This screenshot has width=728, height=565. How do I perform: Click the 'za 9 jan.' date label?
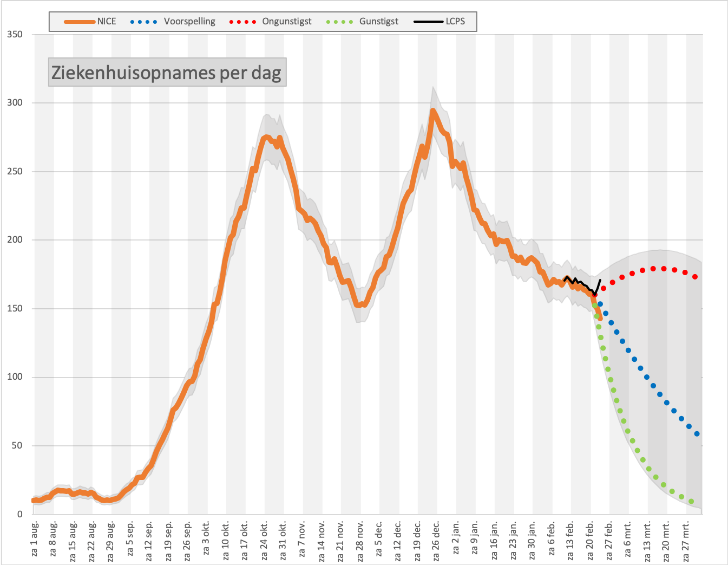[475, 538]
